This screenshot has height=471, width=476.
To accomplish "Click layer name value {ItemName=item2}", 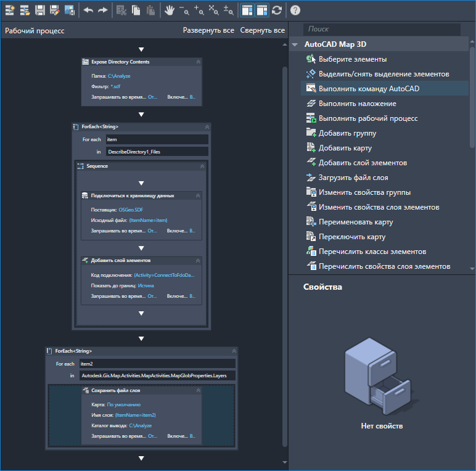I will click(x=136, y=415).
